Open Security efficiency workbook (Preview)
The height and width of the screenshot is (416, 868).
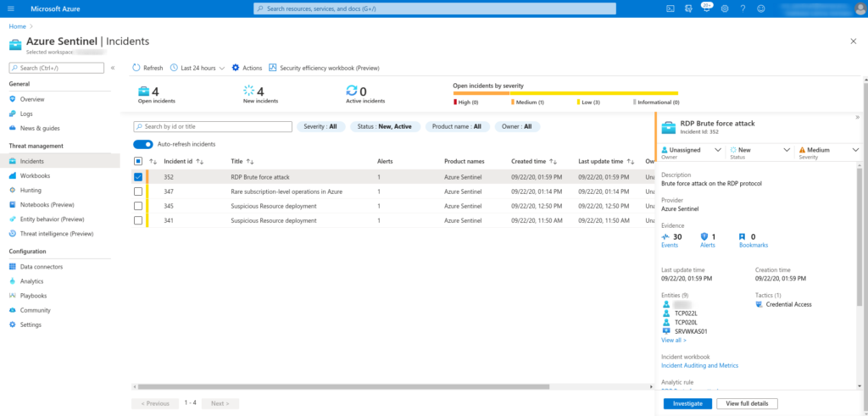[324, 68]
